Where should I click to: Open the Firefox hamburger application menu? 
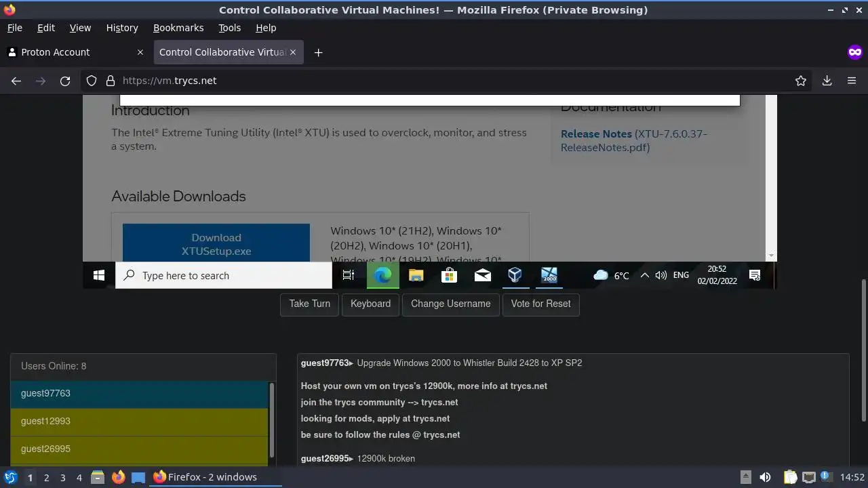[852, 81]
